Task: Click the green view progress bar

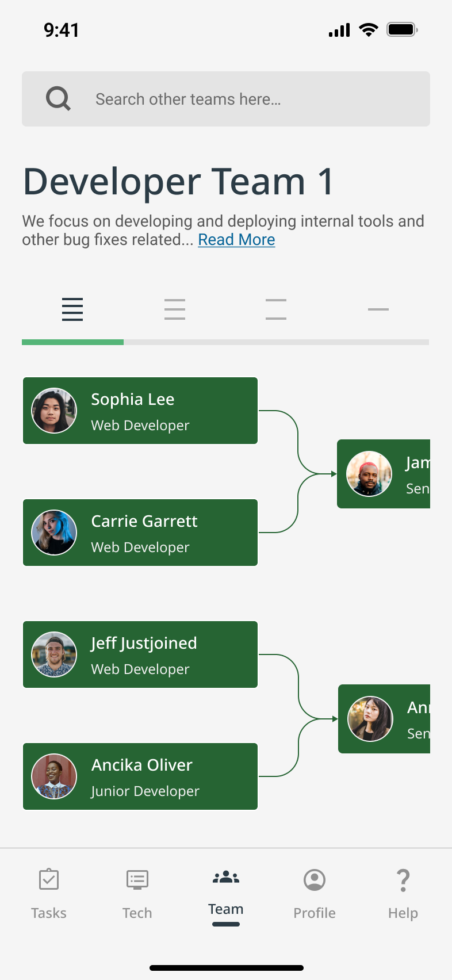Action: click(73, 342)
